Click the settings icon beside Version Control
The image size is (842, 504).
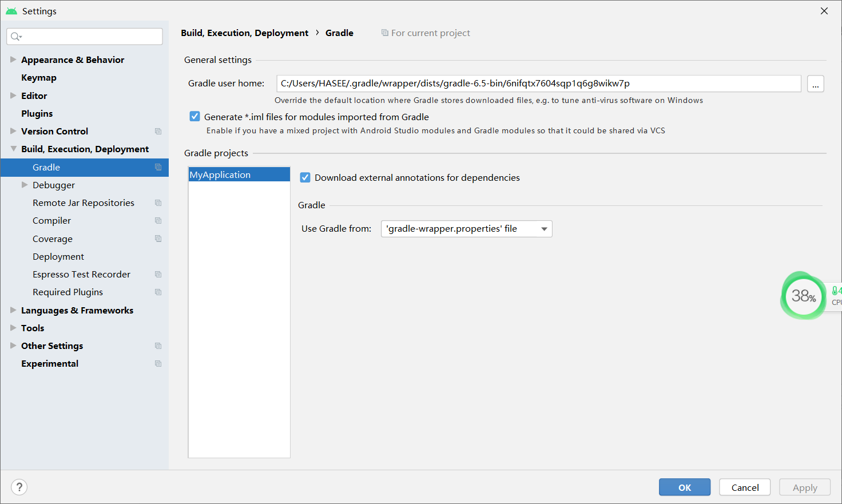[158, 131]
